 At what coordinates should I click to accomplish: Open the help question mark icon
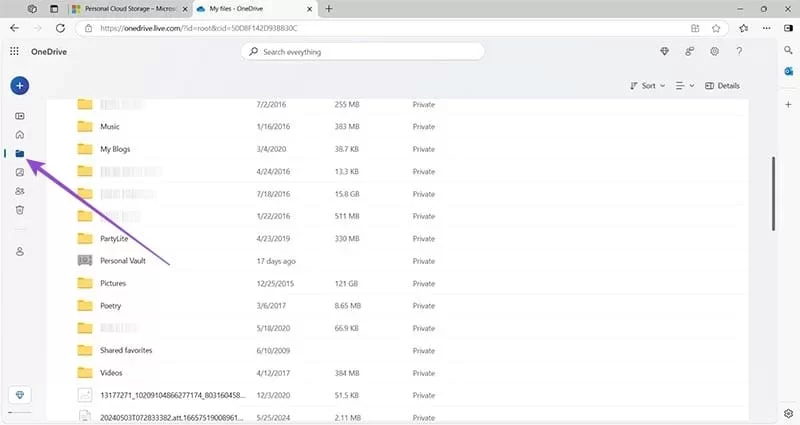coord(741,51)
